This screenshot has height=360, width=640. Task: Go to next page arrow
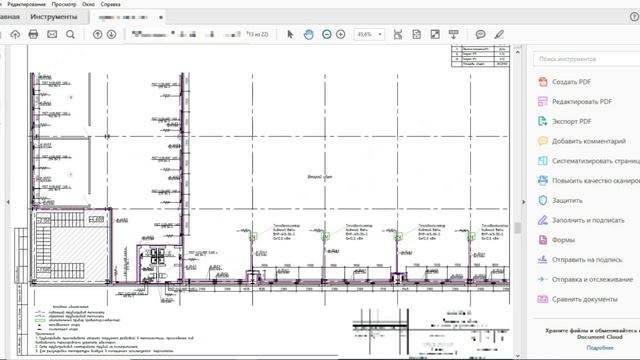(x=111, y=35)
